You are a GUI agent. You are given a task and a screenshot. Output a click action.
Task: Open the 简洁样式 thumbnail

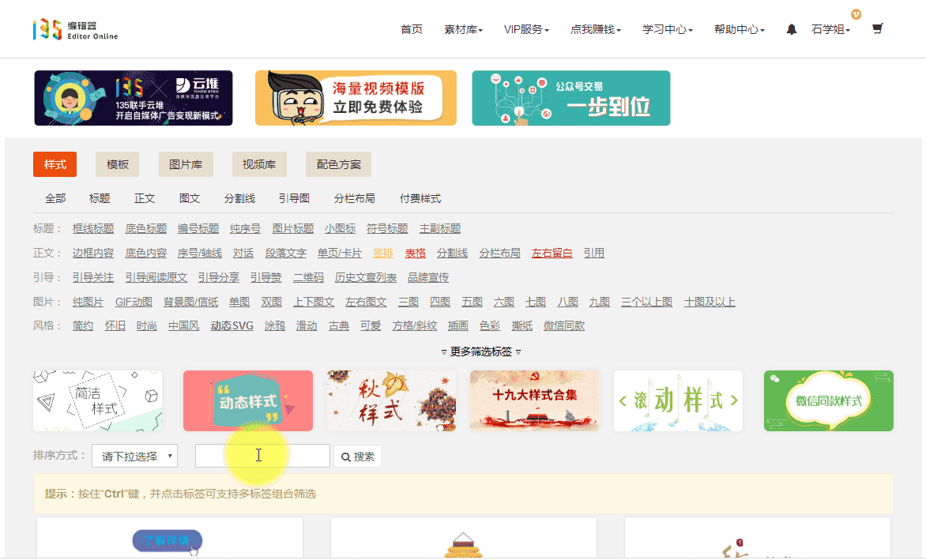point(97,400)
